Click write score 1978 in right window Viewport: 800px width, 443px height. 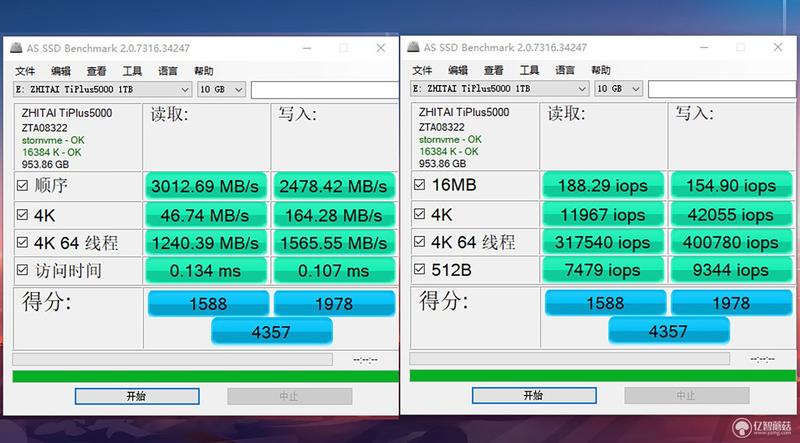click(731, 303)
